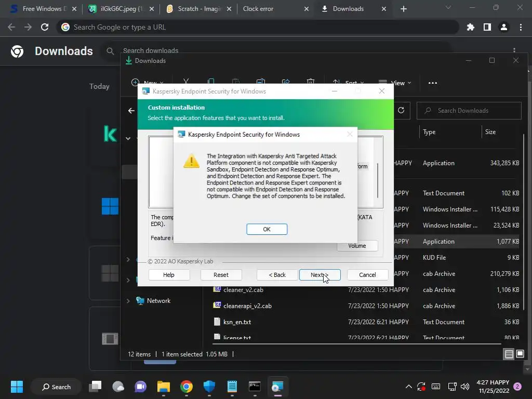Click the Next button in installer
The height and width of the screenshot is (399, 532).
point(320,275)
